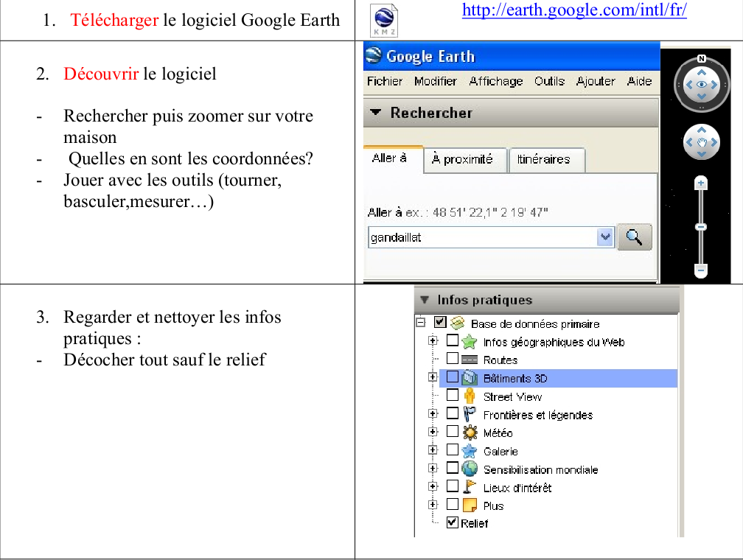
Task: Click the Base de données primaire layers icon
Action: (x=457, y=323)
